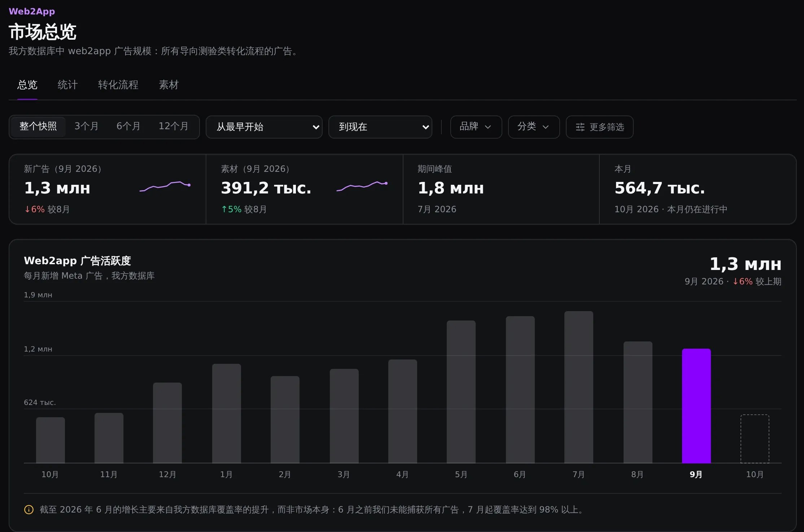Screen dimensions: 804x532
Task: Select the 3个月 range option
Action: (87, 127)
